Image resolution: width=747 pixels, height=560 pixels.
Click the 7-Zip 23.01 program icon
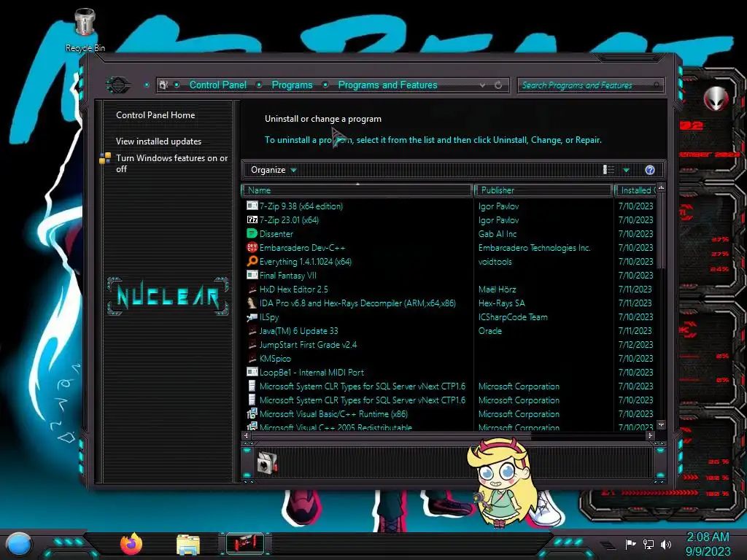(252, 219)
